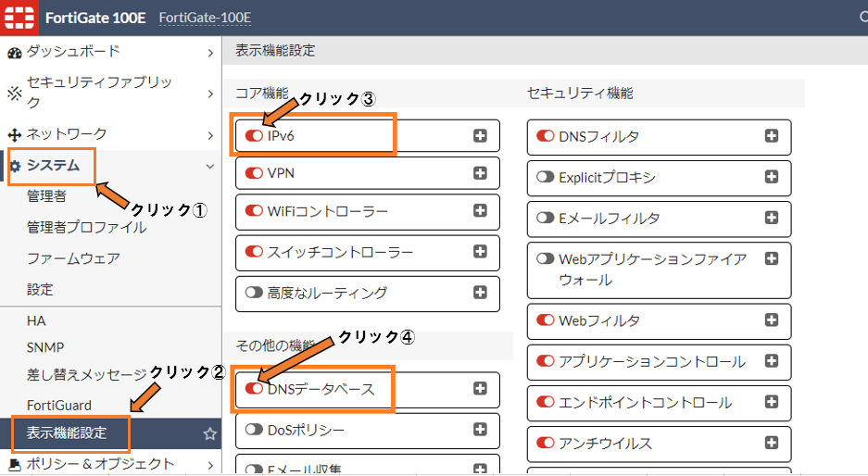Click plus icon on アプリケーションコントロール row

coord(771,361)
